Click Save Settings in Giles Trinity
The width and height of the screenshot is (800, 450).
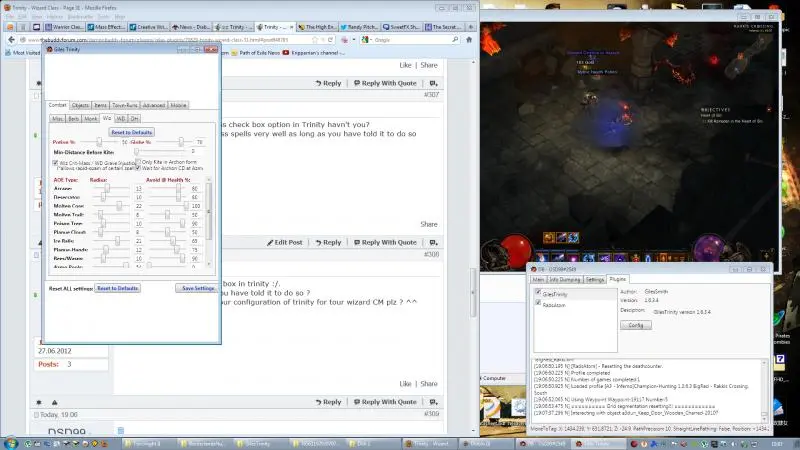click(197, 288)
